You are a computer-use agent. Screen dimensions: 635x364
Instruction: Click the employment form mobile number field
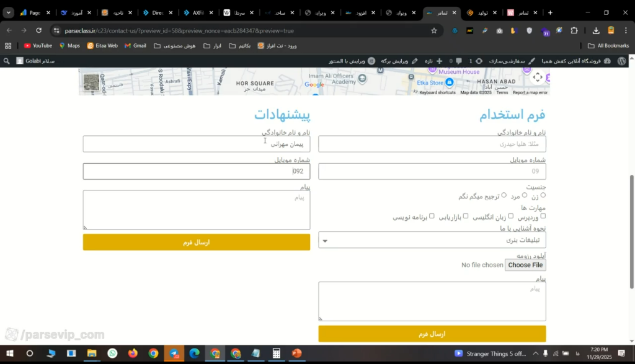[432, 171]
